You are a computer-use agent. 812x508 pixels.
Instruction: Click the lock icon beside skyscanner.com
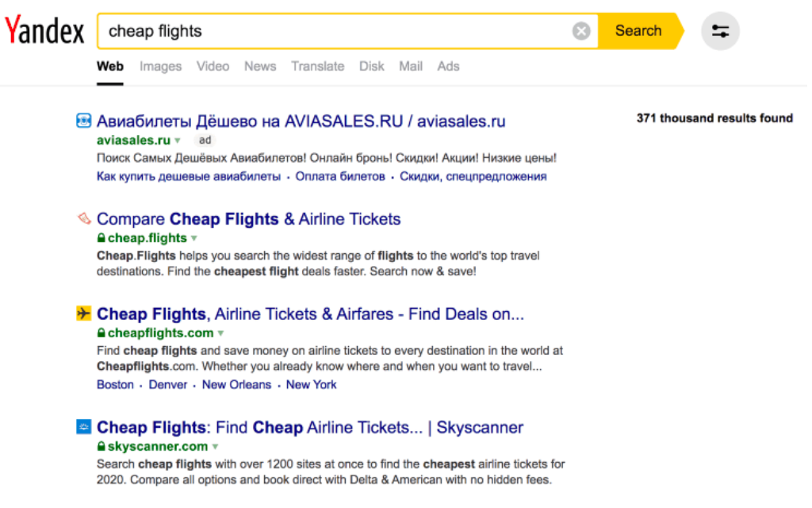[x=101, y=447]
